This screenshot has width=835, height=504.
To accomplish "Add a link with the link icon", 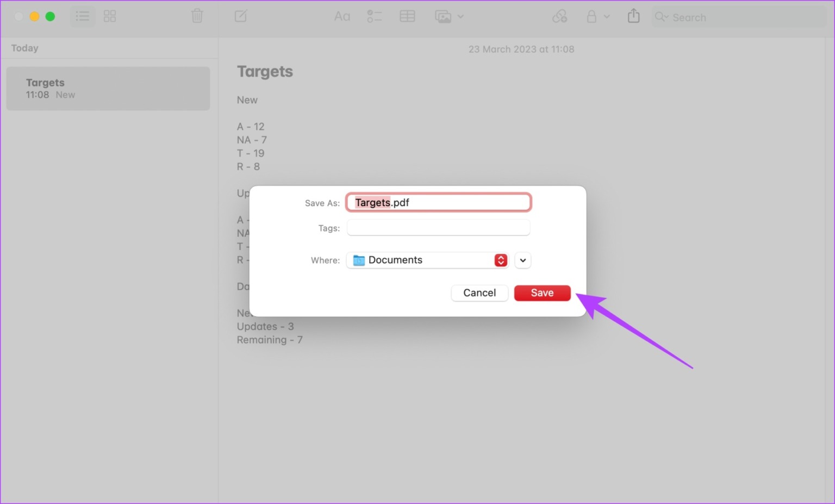I will click(x=559, y=16).
